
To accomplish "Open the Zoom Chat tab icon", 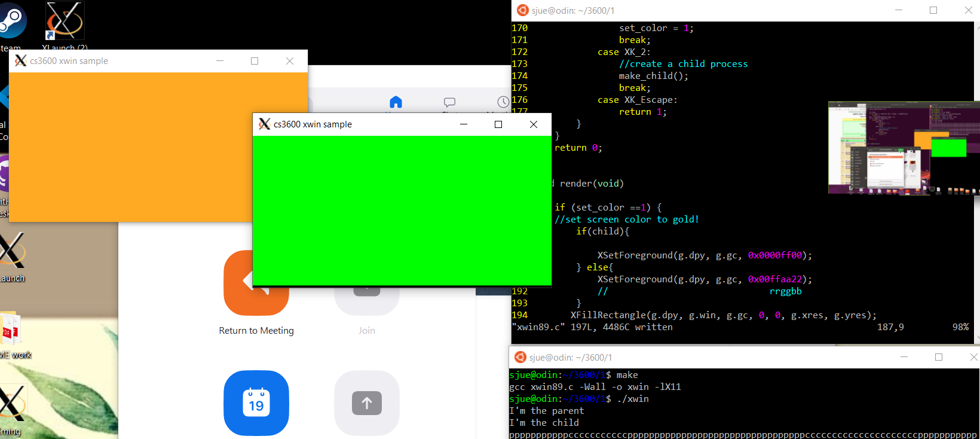I will coord(449,102).
